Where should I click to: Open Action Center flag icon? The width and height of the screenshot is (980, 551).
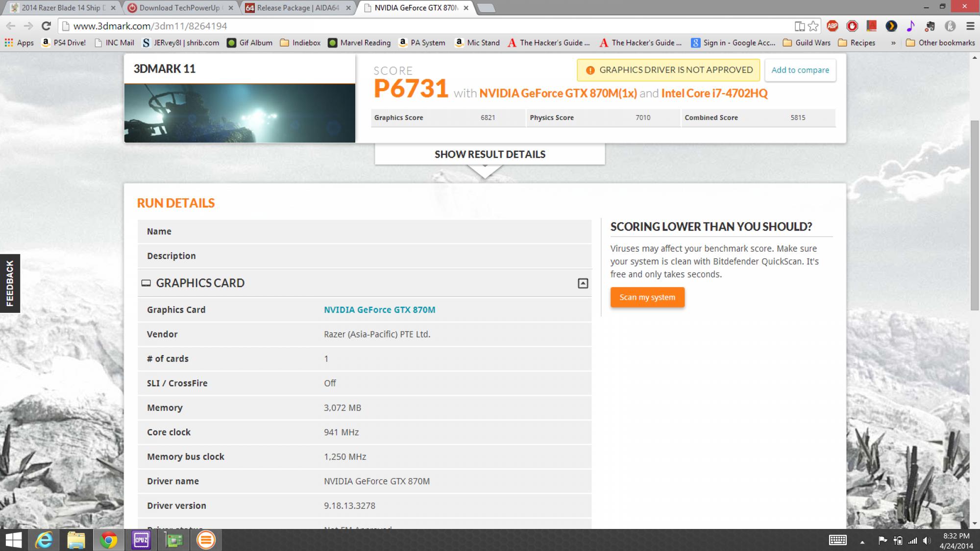coord(882,541)
